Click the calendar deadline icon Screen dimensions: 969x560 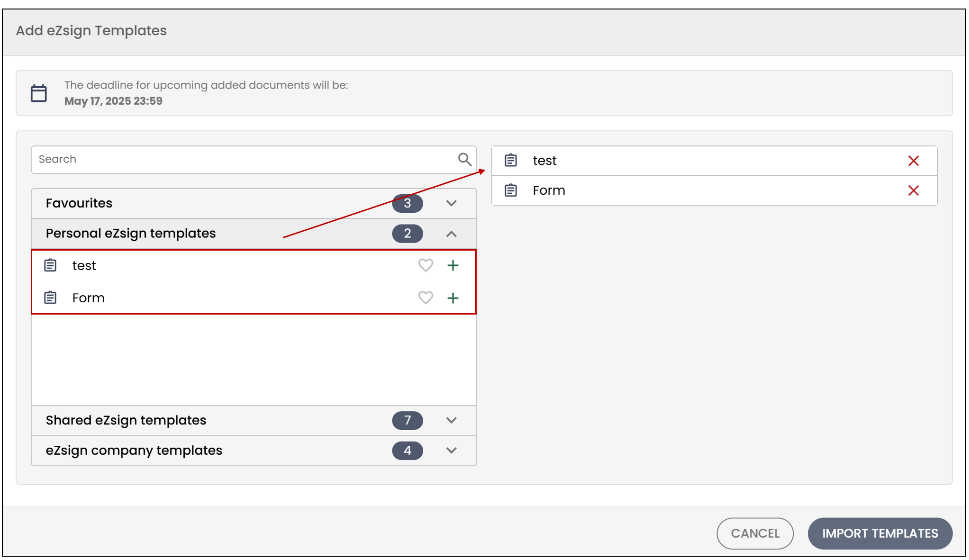[39, 93]
